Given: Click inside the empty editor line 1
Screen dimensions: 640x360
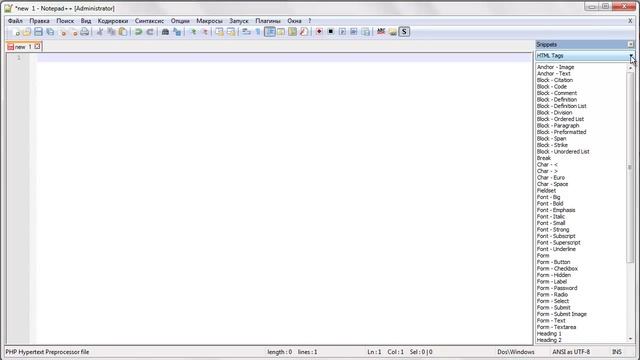Looking at the screenshot, I should pos(284,58).
